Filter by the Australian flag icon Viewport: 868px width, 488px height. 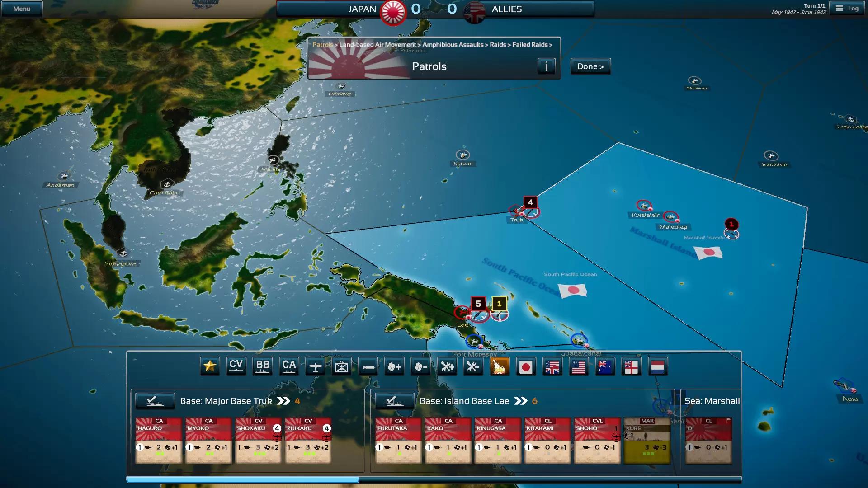[605, 366]
